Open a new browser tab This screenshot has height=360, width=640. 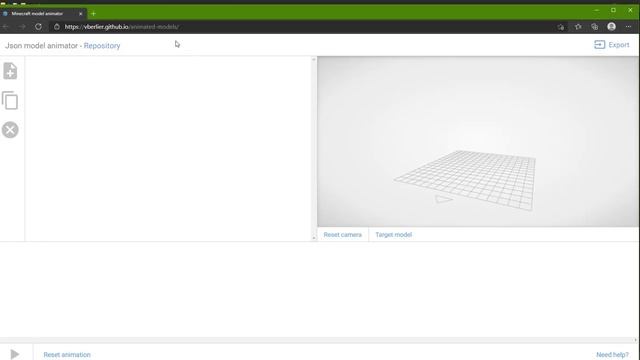tap(93, 13)
